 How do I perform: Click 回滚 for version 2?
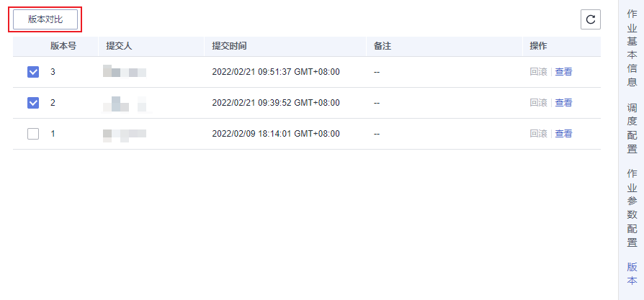(538, 103)
